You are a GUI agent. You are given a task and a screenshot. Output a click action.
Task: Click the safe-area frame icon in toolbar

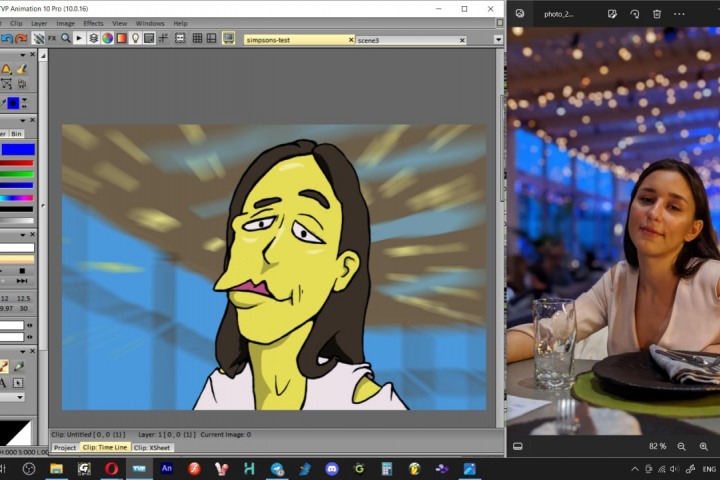tap(180, 38)
